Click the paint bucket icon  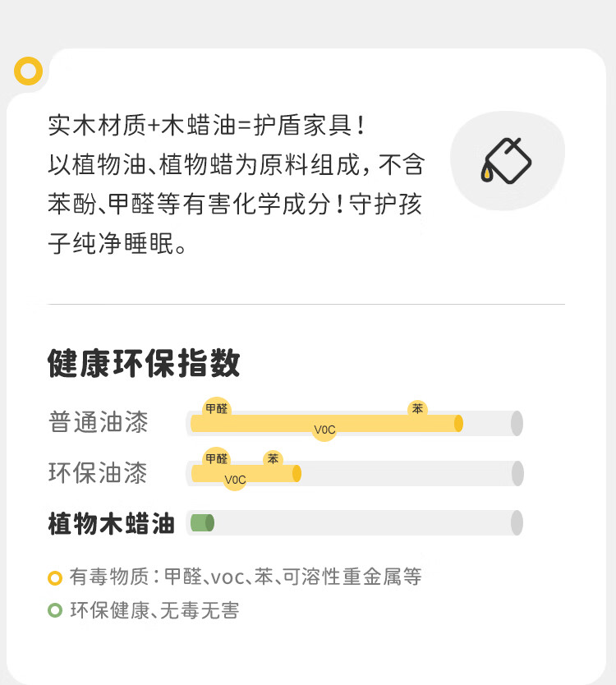(x=506, y=160)
